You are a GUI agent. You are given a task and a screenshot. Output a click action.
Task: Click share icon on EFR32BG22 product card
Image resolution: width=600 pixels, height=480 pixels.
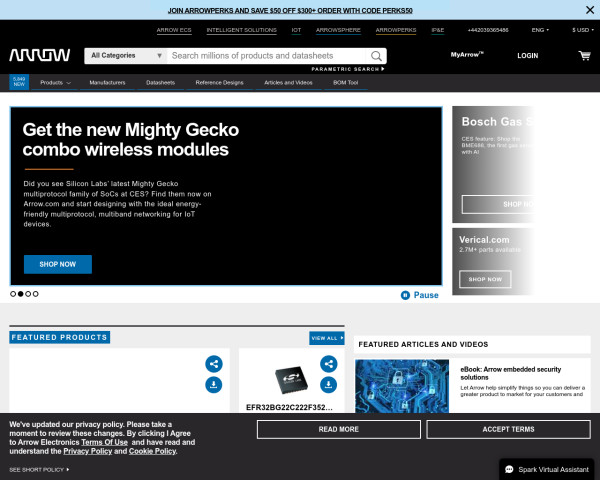[x=328, y=364]
